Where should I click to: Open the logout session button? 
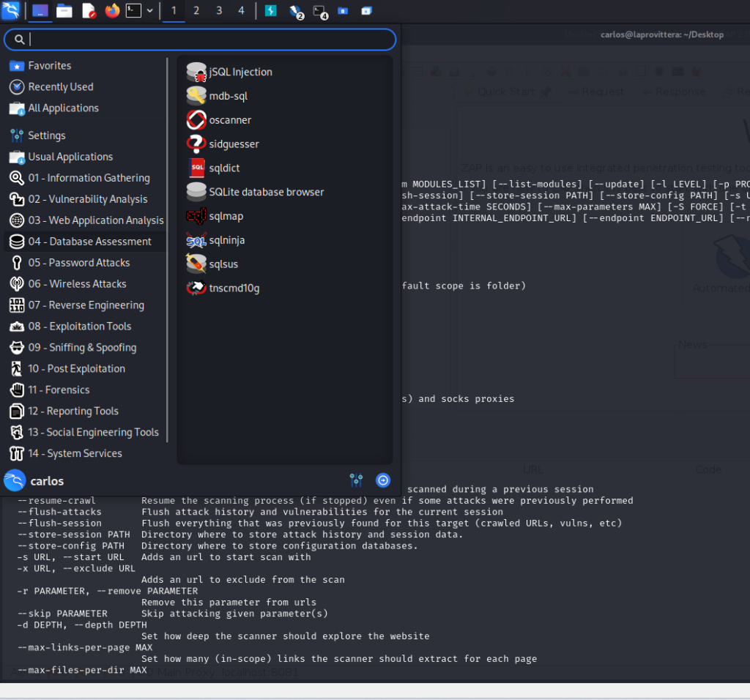(x=383, y=480)
